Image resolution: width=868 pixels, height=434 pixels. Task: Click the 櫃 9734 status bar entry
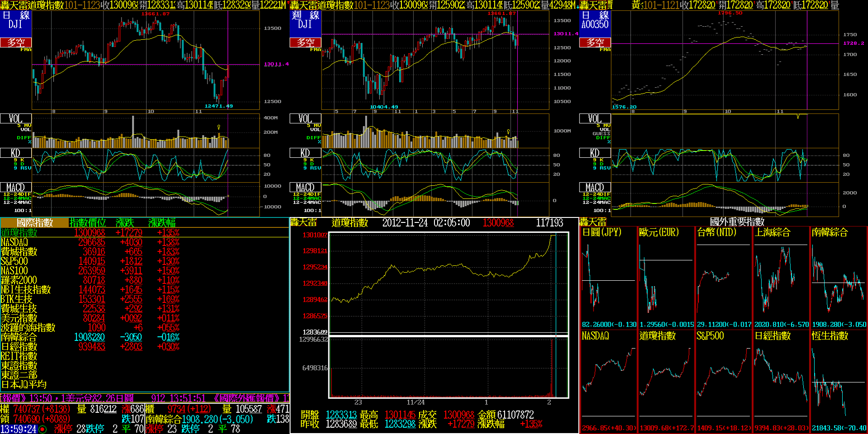point(178,409)
